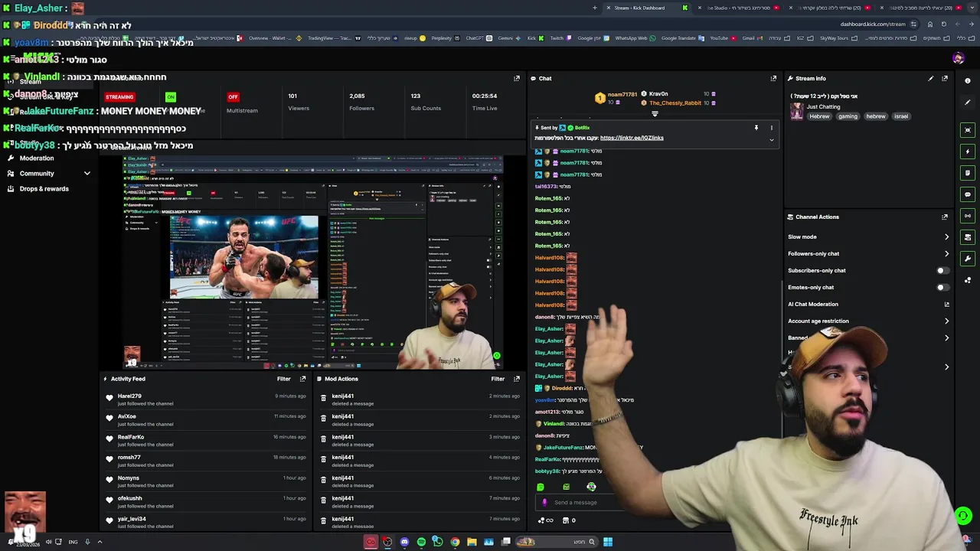Pop out the Chat panel
Viewport: 980px width, 551px height.
[x=773, y=78]
